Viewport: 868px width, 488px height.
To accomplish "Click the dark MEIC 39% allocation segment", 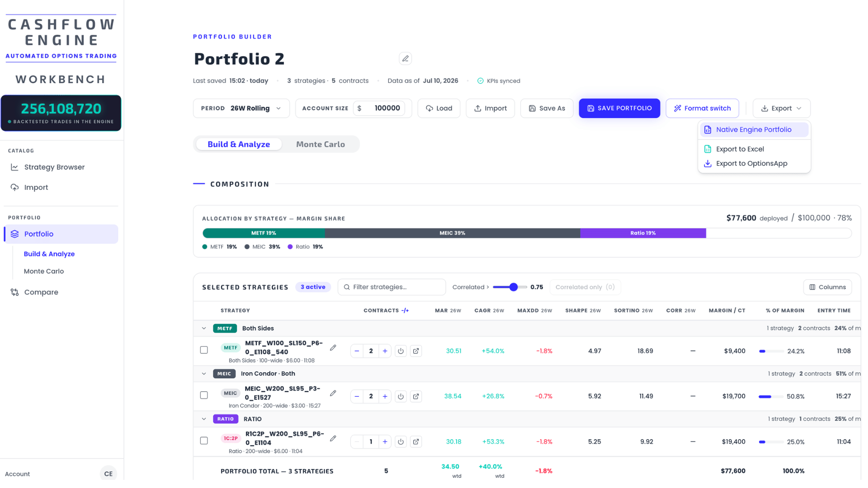I will pyautogui.click(x=452, y=233).
